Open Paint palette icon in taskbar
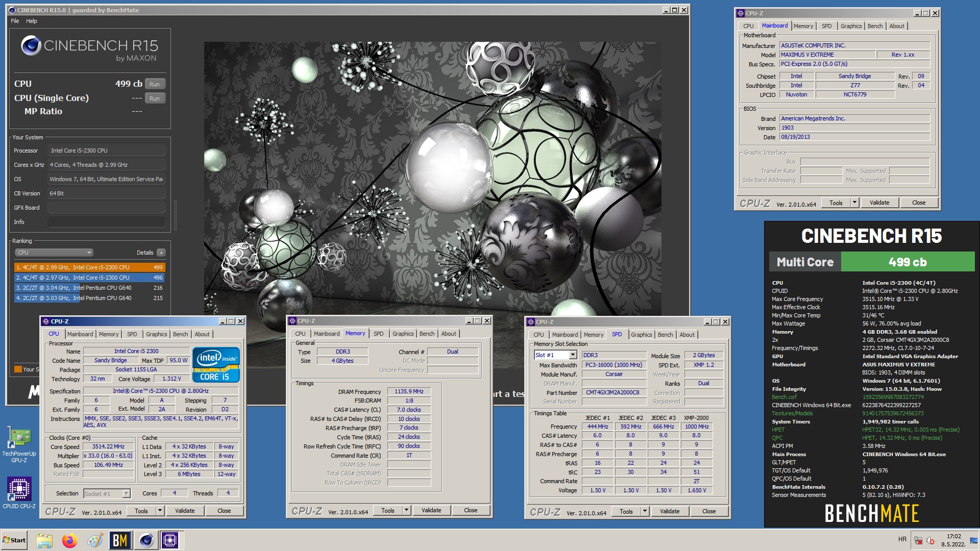This screenshot has width=980, height=551. click(94, 540)
